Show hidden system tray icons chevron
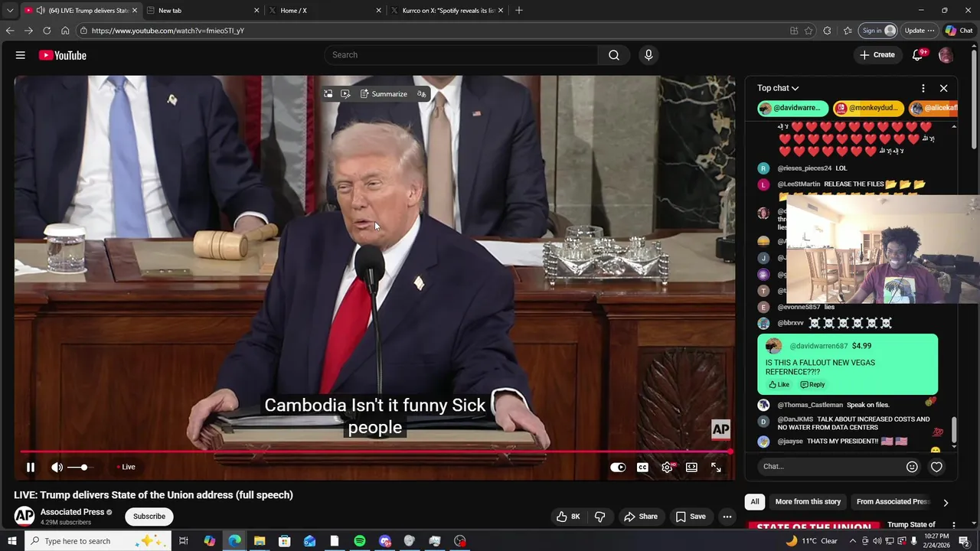Image resolution: width=980 pixels, height=551 pixels. coord(853,541)
